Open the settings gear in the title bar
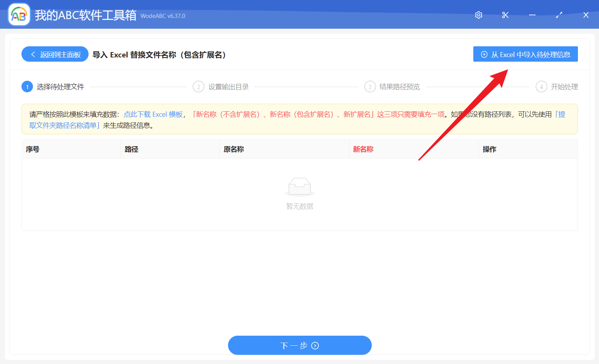This screenshot has height=364, width=599. pos(478,15)
